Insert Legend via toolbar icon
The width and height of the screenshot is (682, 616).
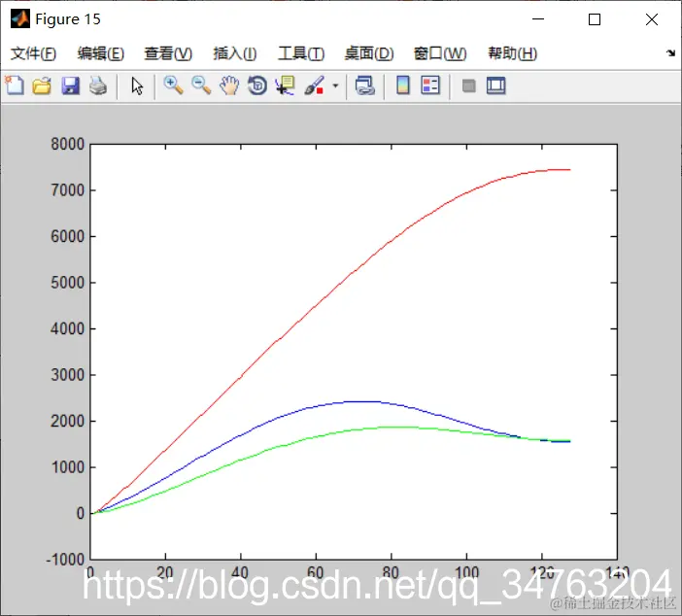point(430,86)
